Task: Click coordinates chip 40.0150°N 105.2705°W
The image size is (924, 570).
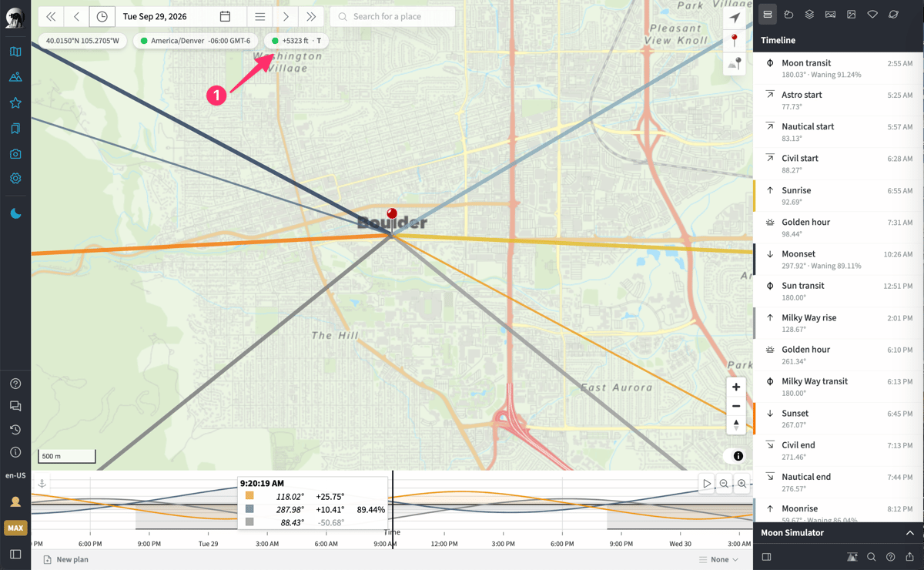Action: point(82,41)
